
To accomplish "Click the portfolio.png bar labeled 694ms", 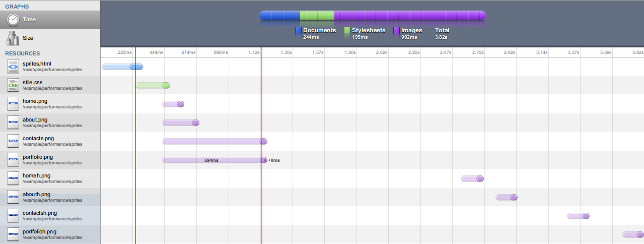I will pyautogui.click(x=214, y=160).
